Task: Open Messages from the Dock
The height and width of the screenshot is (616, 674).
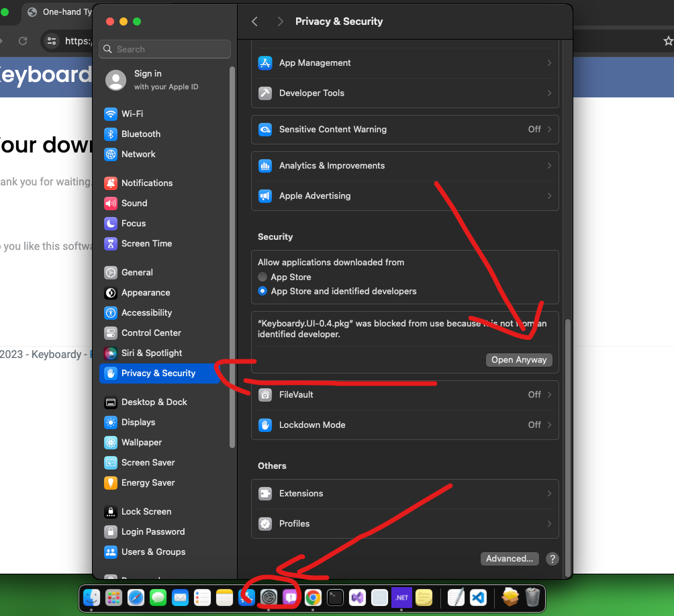Action: coord(158,597)
